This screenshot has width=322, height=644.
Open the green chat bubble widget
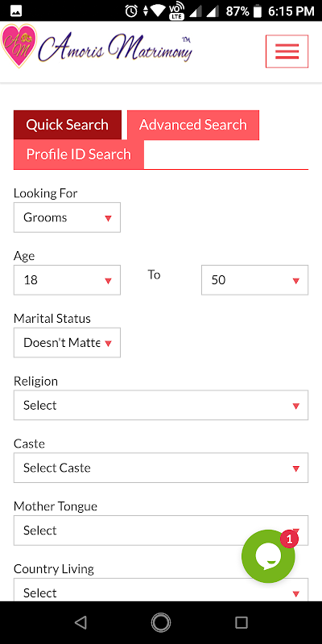point(268,556)
